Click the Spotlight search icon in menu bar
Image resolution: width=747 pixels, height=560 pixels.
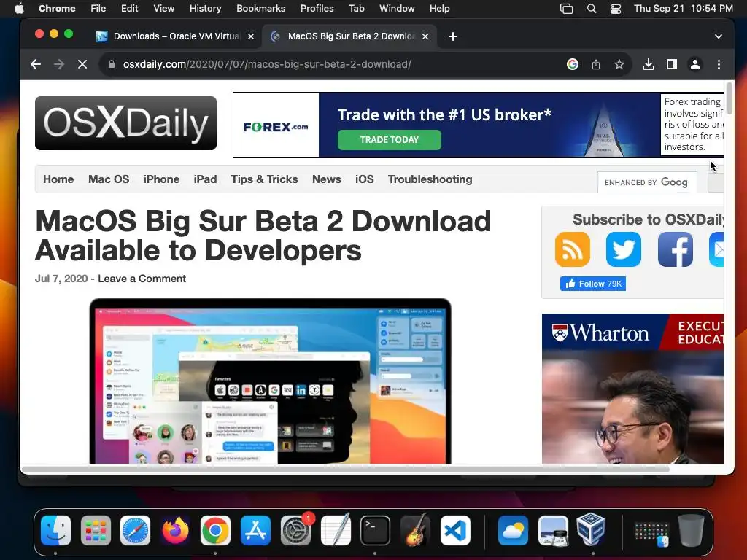click(591, 9)
